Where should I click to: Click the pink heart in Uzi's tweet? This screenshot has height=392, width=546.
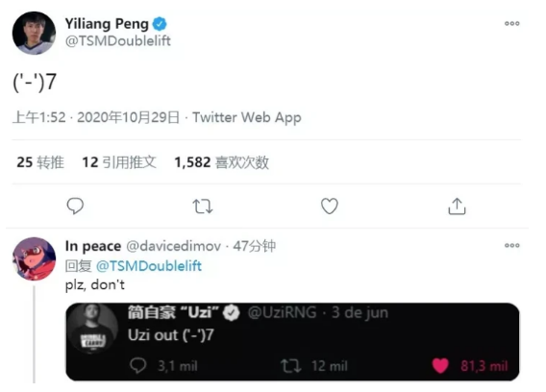[440, 366]
